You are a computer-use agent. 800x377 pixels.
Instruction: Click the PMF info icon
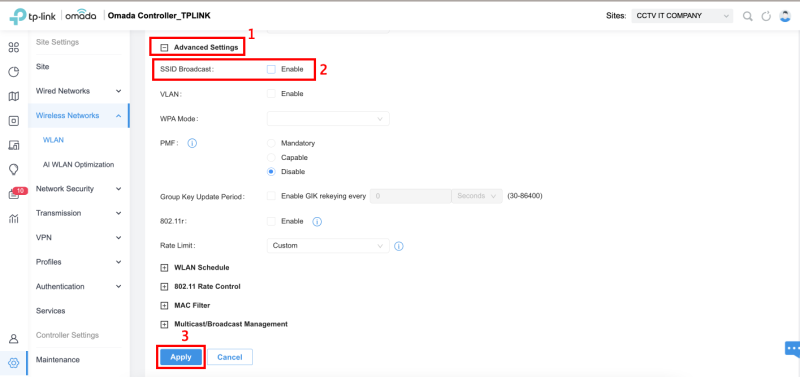(x=192, y=143)
